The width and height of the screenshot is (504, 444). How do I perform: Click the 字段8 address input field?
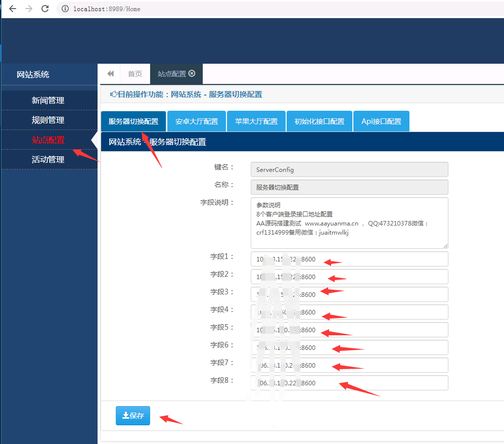[349, 383]
